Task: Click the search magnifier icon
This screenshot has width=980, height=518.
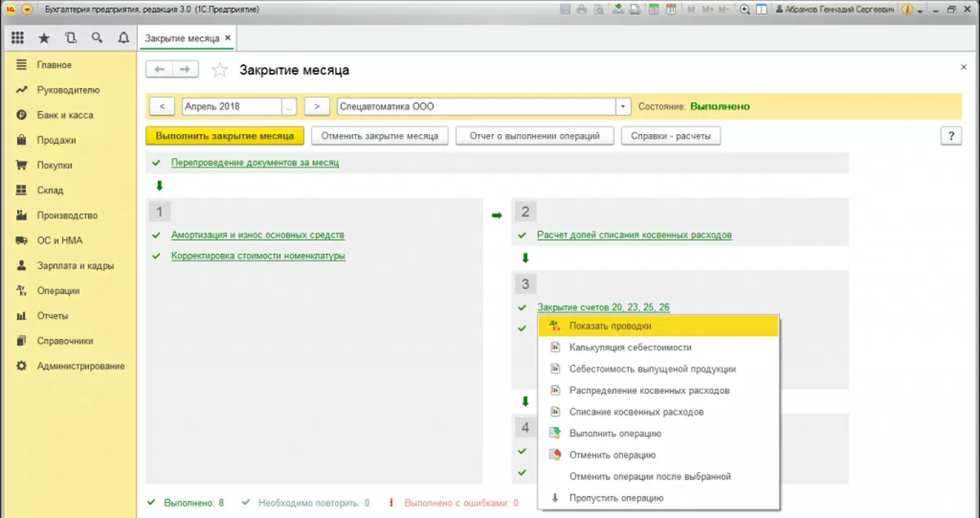Action: click(97, 38)
